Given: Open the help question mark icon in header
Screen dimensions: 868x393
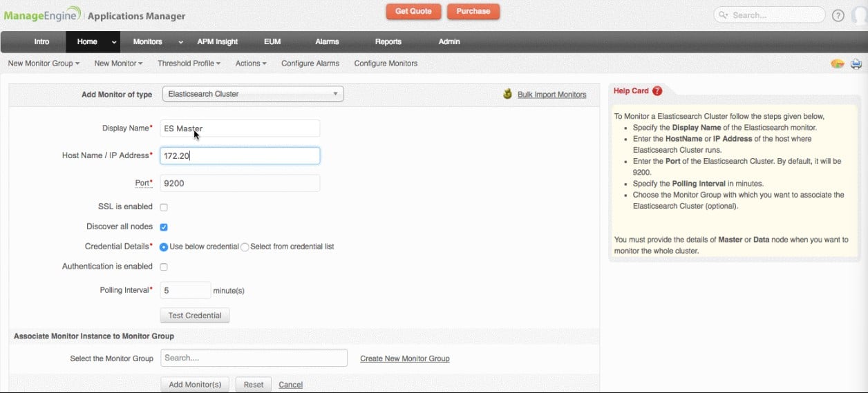Looking at the screenshot, I should [838, 15].
